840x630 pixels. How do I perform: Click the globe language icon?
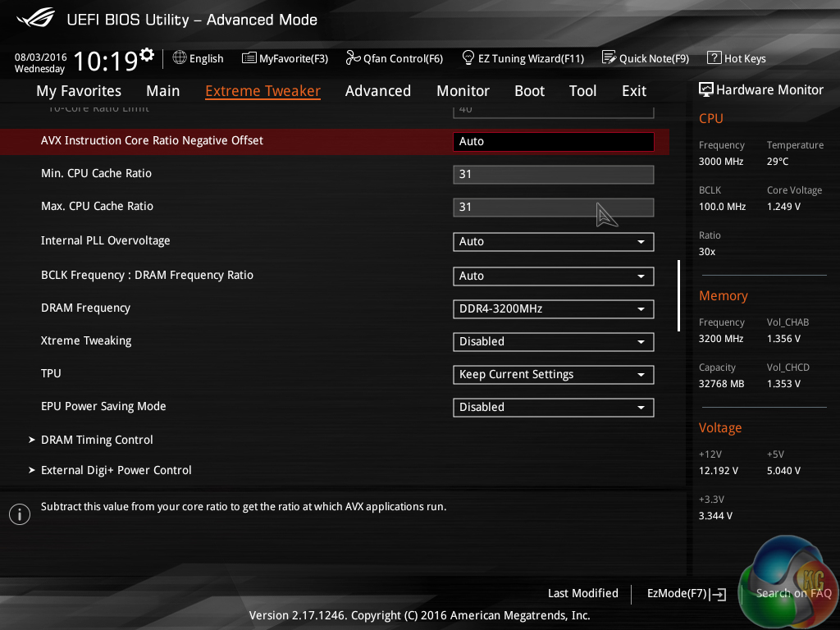click(x=180, y=57)
